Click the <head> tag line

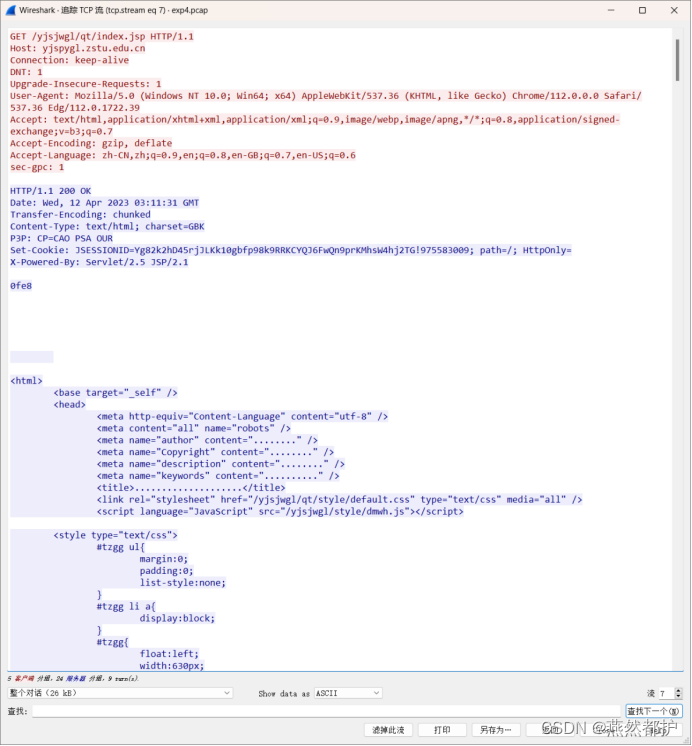coord(69,404)
